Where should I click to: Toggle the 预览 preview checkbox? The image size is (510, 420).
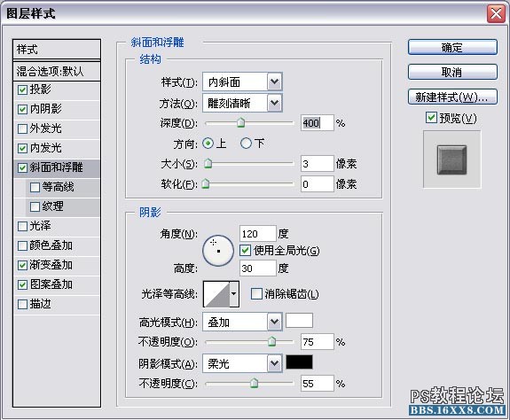431,117
